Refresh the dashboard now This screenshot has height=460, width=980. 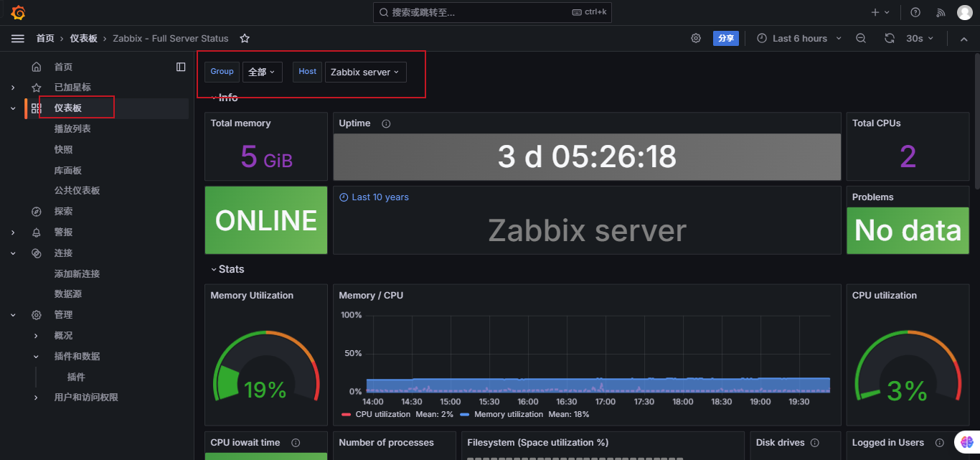pyautogui.click(x=890, y=39)
